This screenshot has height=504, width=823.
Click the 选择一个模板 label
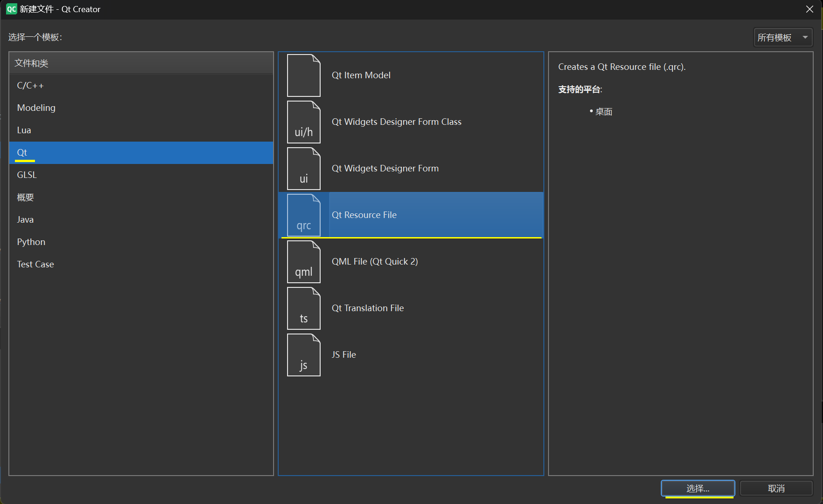pyautogui.click(x=35, y=37)
